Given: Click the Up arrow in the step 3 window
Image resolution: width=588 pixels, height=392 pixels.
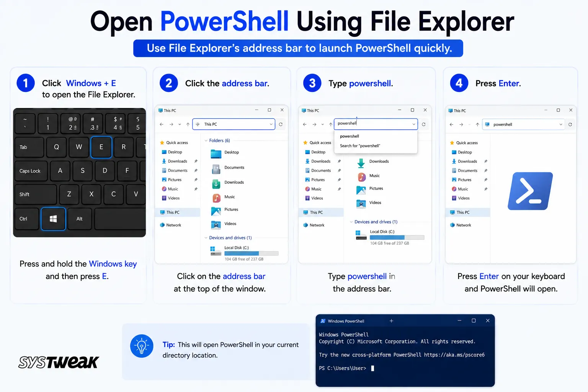Looking at the screenshot, I should point(331,124).
